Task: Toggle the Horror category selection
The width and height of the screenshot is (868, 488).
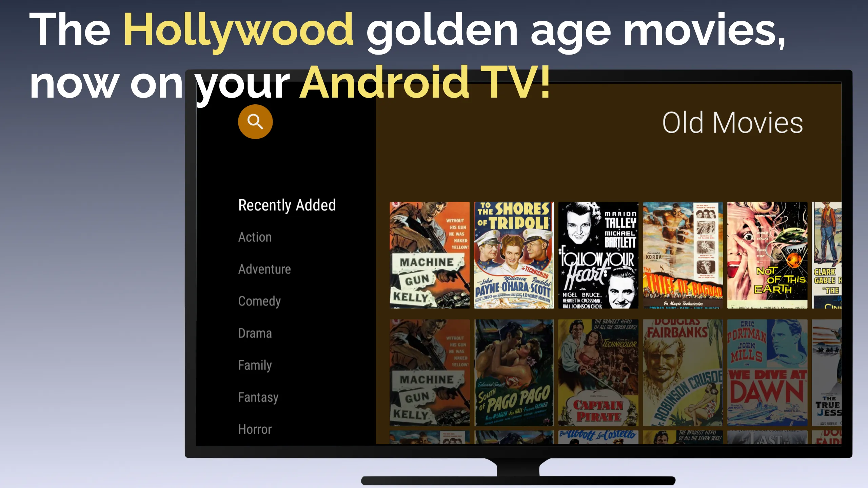Action: [255, 429]
